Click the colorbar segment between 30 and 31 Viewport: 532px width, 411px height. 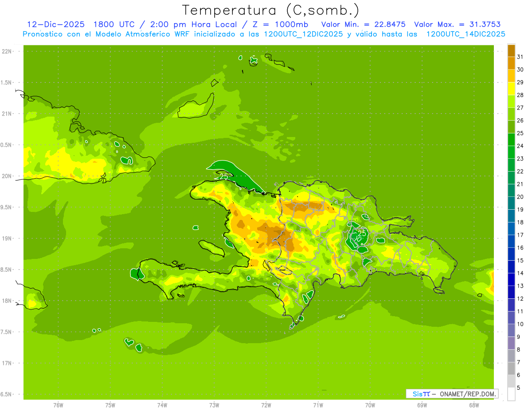pos(511,63)
